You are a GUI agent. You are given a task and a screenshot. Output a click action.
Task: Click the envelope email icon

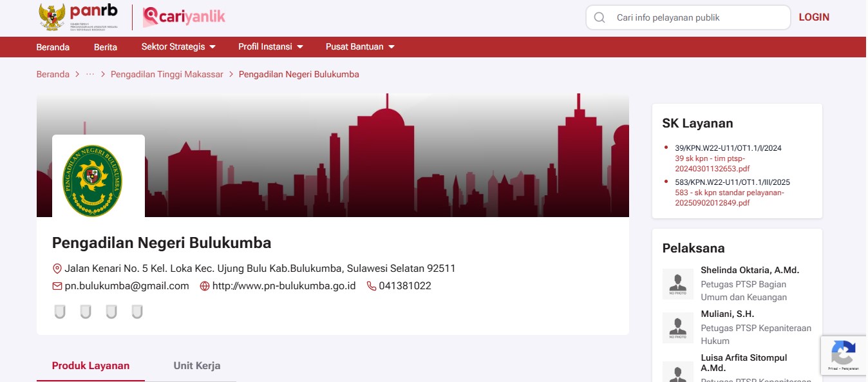pos(57,286)
